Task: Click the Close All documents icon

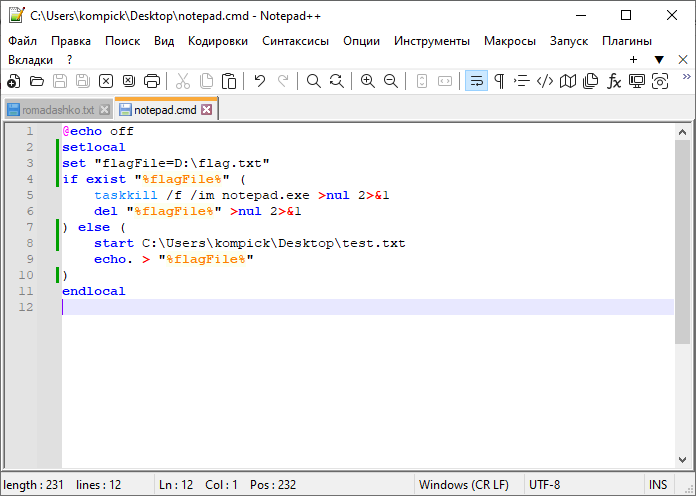Action: tap(129, 81)
